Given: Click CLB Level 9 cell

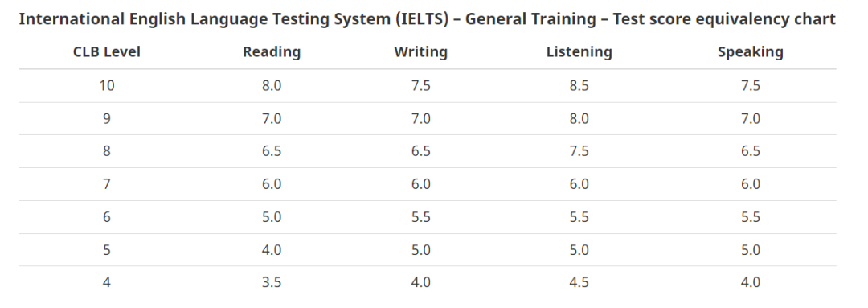Looking at the screenshot, I should tap(106, 118).
